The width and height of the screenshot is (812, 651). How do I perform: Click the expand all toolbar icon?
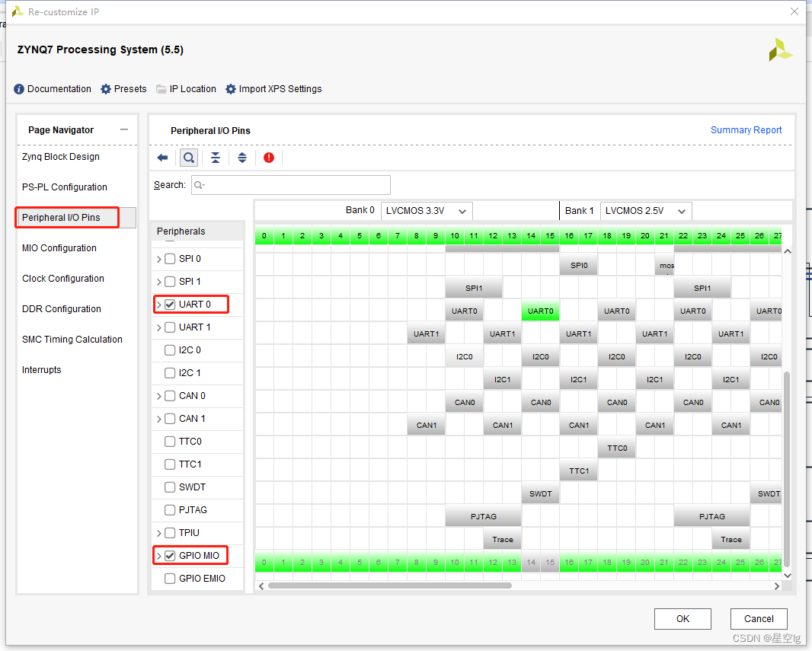(x=241, y=158)
